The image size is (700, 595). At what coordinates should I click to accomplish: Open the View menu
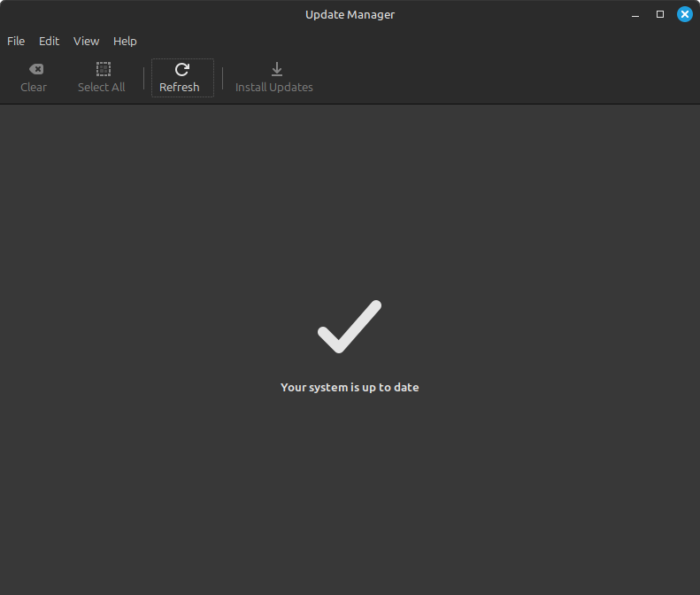[x=86, y=41]
